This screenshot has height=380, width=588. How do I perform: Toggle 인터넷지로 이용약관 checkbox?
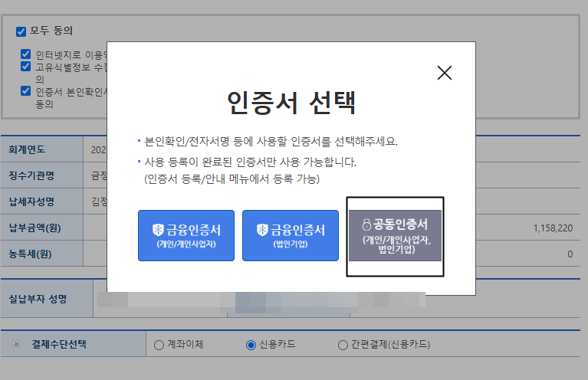[25, 54]
